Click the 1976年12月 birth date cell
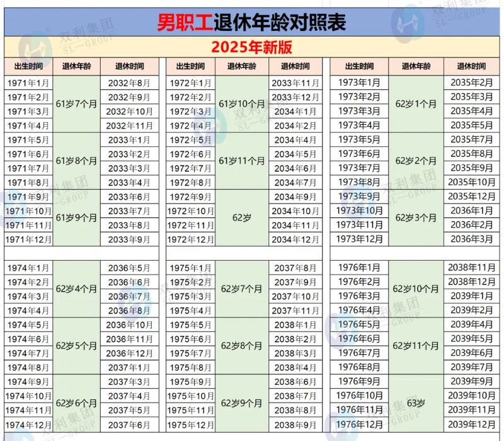Screen dimensions: 504x441 coord(358,423)
